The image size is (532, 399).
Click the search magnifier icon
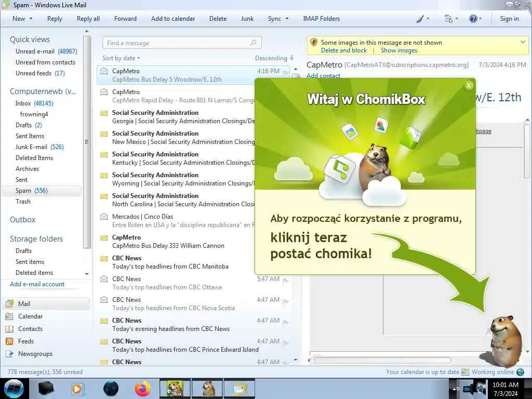tap(254, 43)
